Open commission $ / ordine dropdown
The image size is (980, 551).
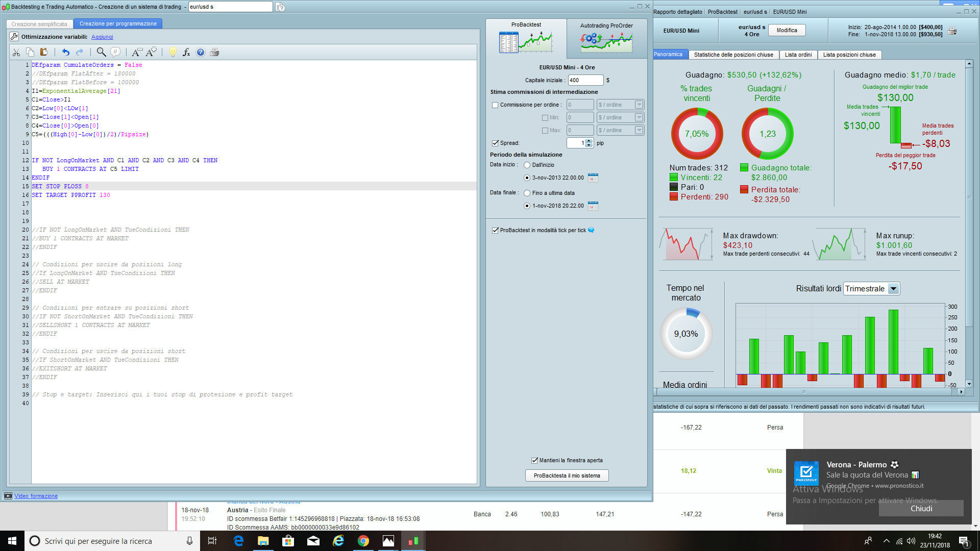639,105
